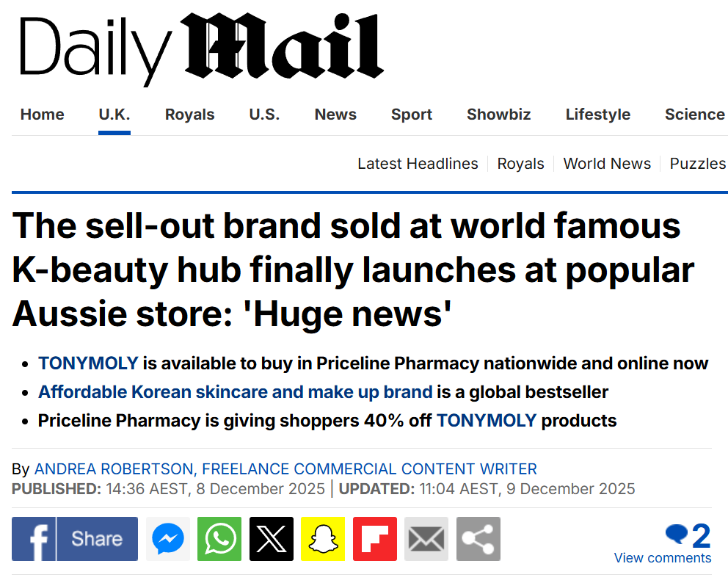Share article on Flipboard

click(x=375, y=539)
